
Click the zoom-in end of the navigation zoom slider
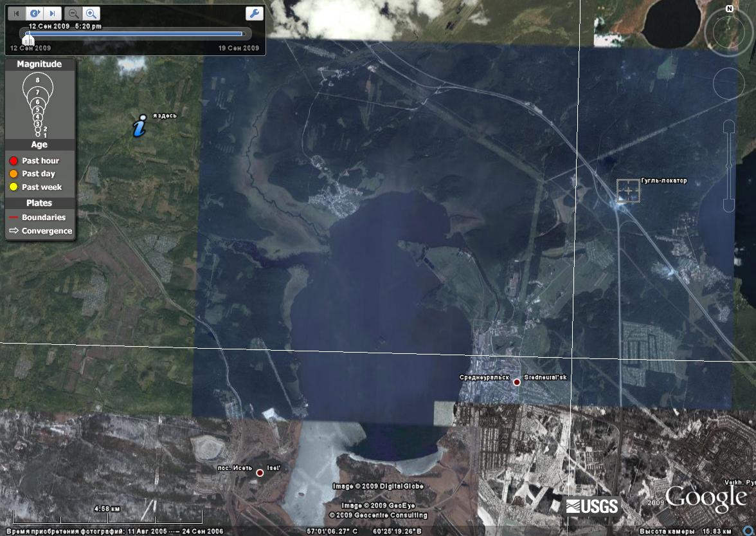point(729,126)
